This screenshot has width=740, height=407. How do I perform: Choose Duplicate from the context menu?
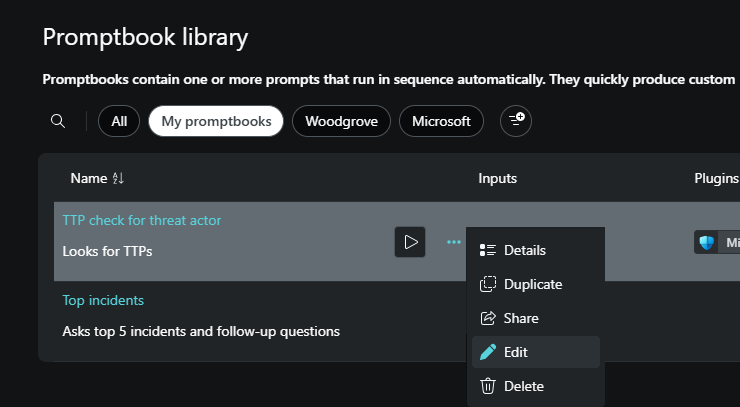536,284
